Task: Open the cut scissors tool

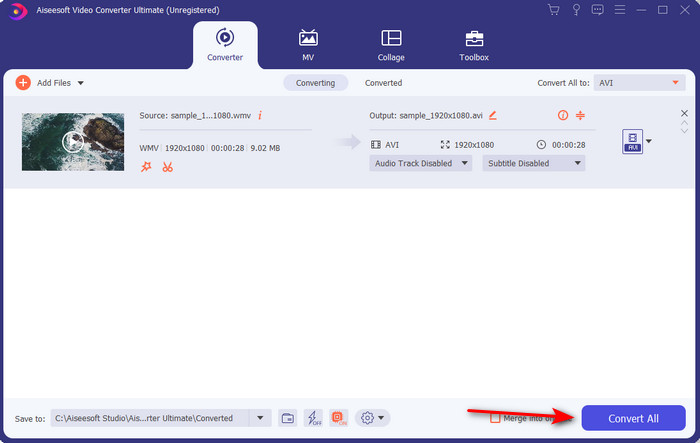Action: click(x=167, y=167)
